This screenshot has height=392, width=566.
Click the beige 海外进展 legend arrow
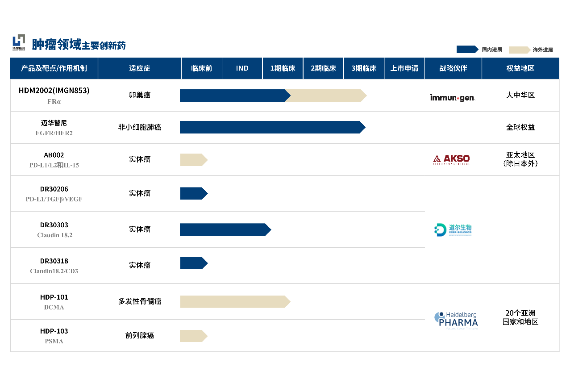[x=519, y=50]
